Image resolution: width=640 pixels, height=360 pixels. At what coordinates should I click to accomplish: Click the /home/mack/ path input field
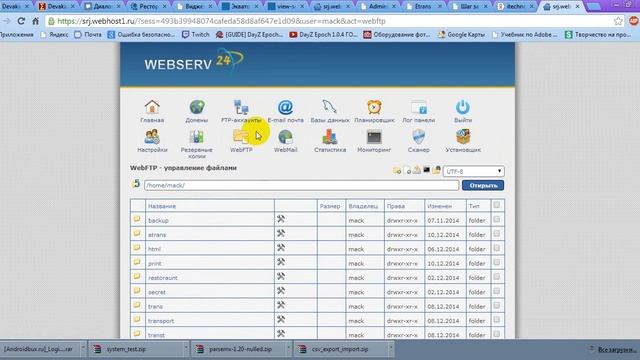(301, 185)
